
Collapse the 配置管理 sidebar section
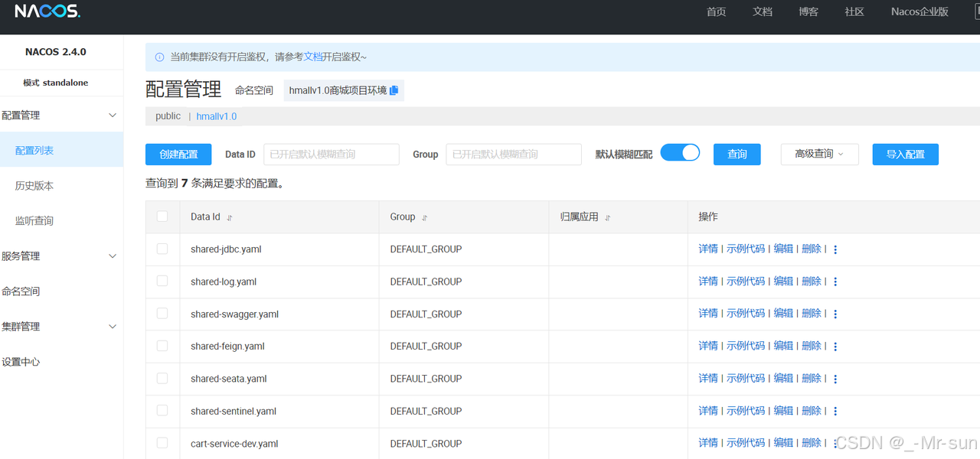113,116
